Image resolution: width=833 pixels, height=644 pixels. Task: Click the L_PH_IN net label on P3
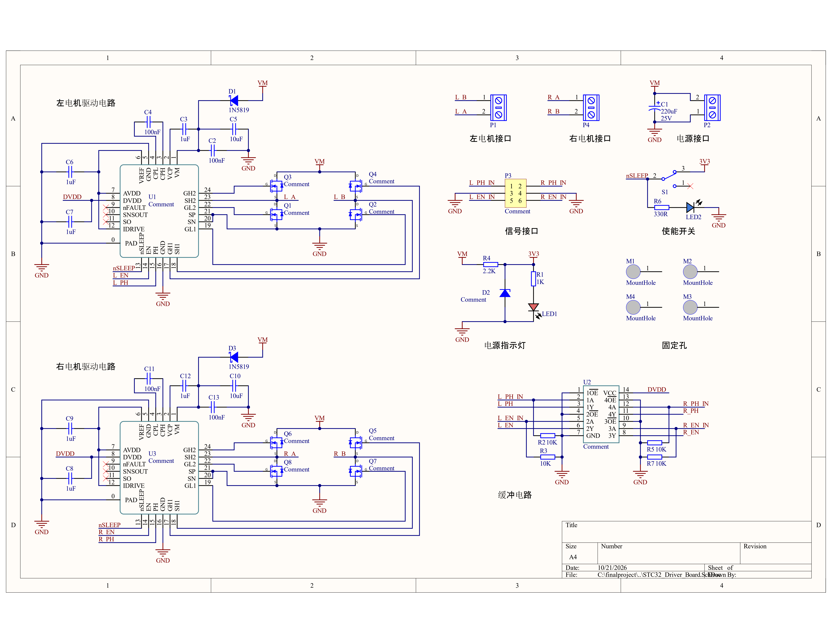click(482, 183)
